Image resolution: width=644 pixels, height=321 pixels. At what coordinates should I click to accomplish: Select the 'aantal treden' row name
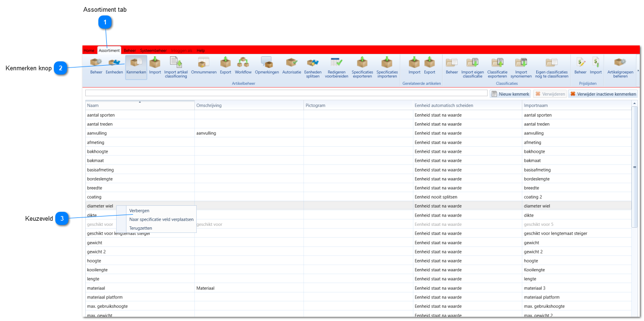(100, 124)
